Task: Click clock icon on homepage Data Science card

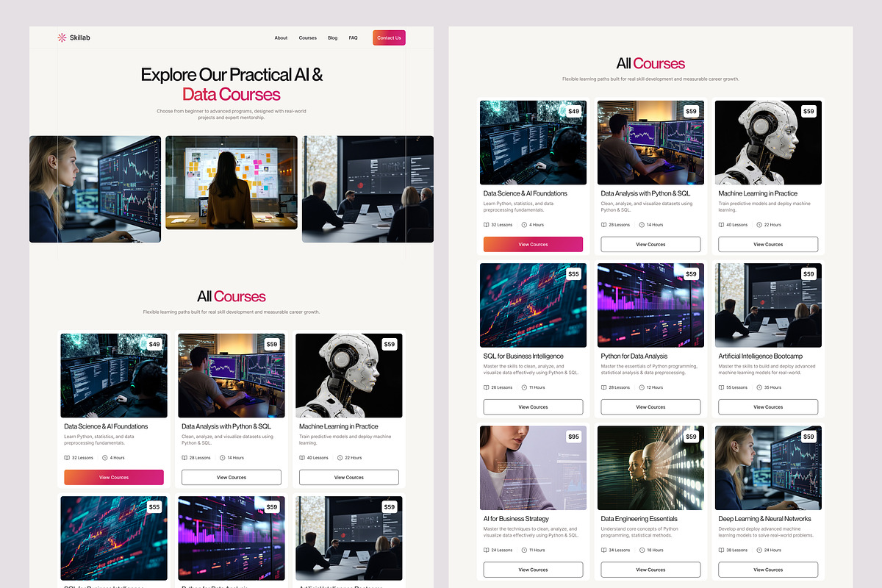Action: [x=104, y=458]
